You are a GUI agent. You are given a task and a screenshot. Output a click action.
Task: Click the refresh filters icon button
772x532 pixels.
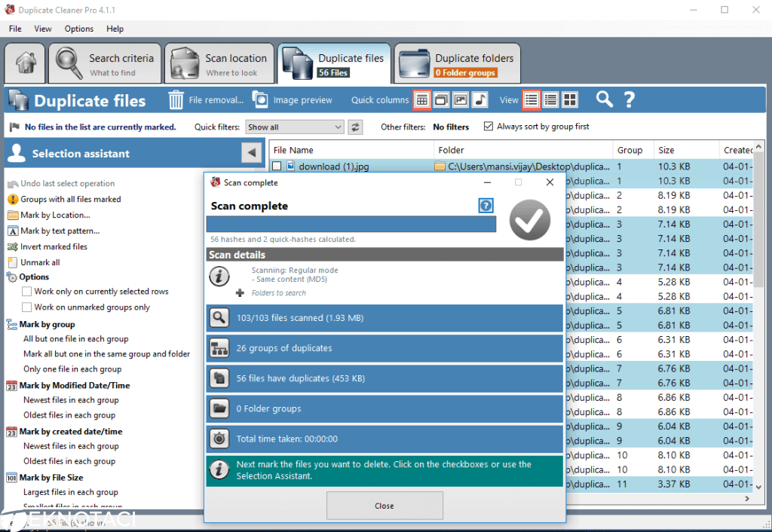tap(355, 127)
